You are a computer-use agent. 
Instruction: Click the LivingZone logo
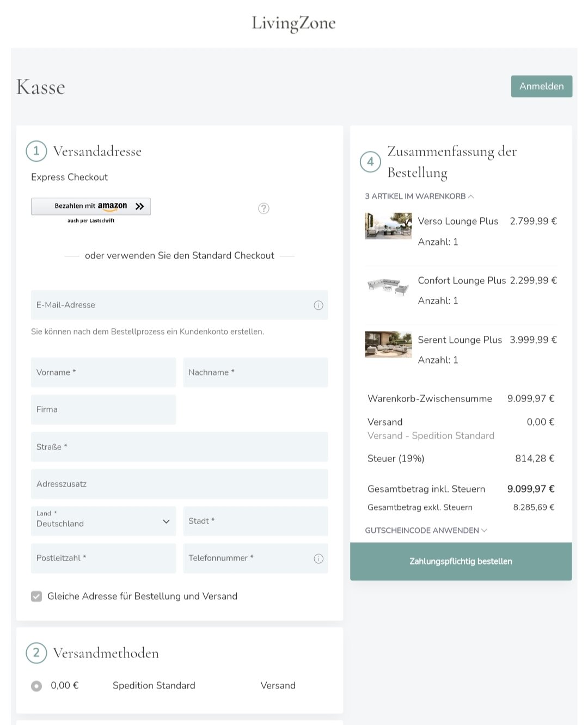coord(293,23)
